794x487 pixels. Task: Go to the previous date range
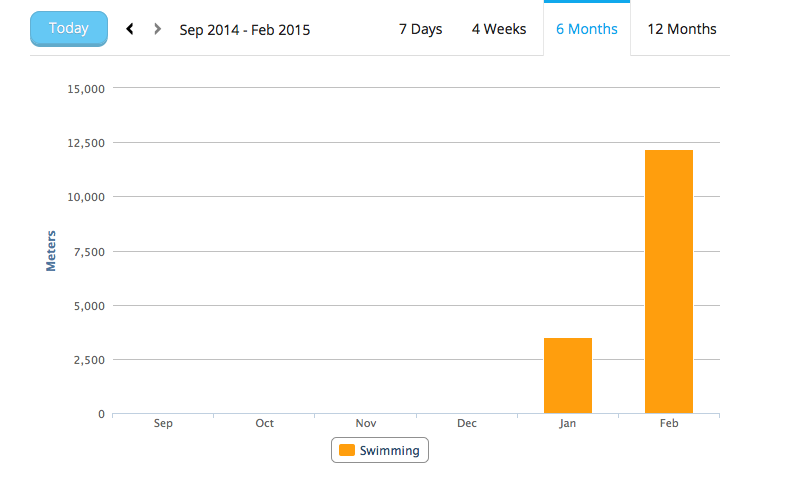pos(130,29)
